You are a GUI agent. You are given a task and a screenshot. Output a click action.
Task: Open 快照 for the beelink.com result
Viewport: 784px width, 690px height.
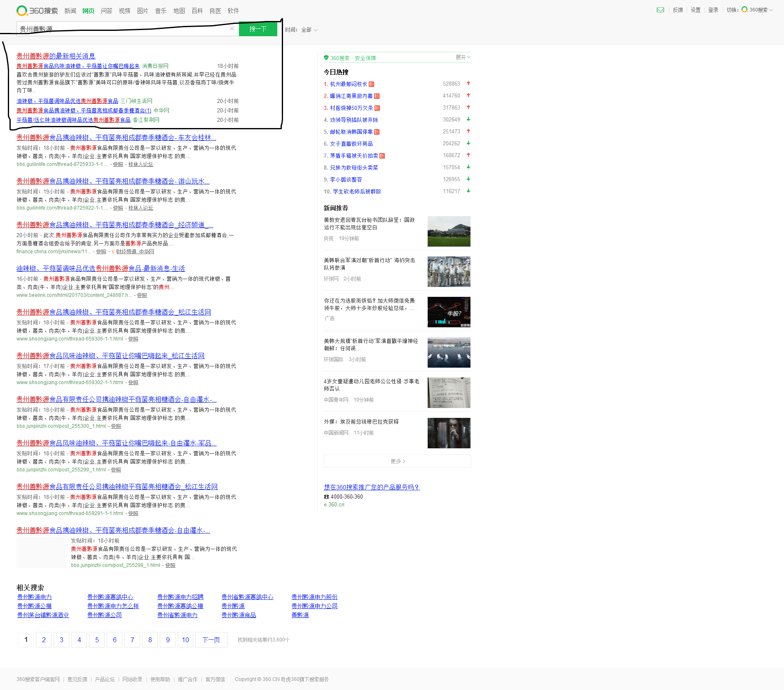coord(142,295)
